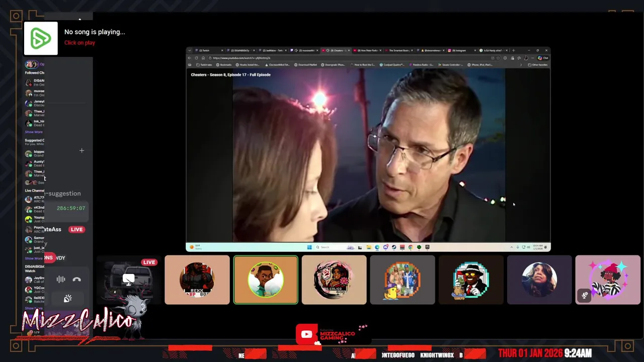This screenshot has height=362, width=644.
Task: Open the muvae followed channel row
Action: point(35,93)
